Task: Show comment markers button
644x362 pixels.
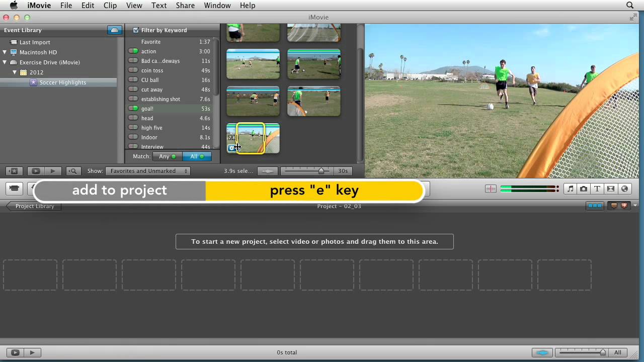Action: click(613, 206)
